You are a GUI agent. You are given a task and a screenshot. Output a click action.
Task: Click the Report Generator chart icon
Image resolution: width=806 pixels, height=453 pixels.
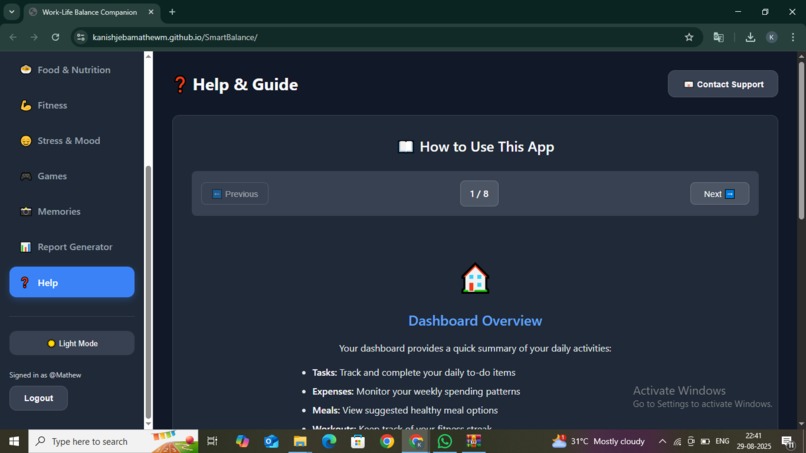tap(26, 247)
